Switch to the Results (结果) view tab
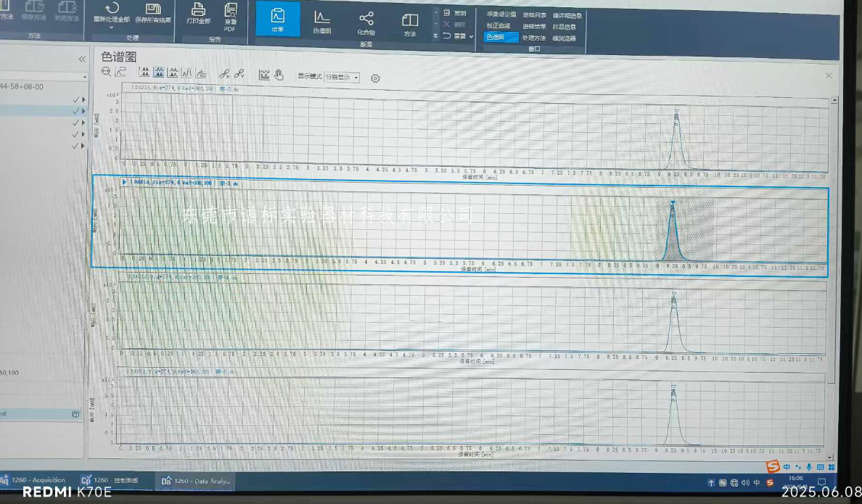 (x=277, y=20)
